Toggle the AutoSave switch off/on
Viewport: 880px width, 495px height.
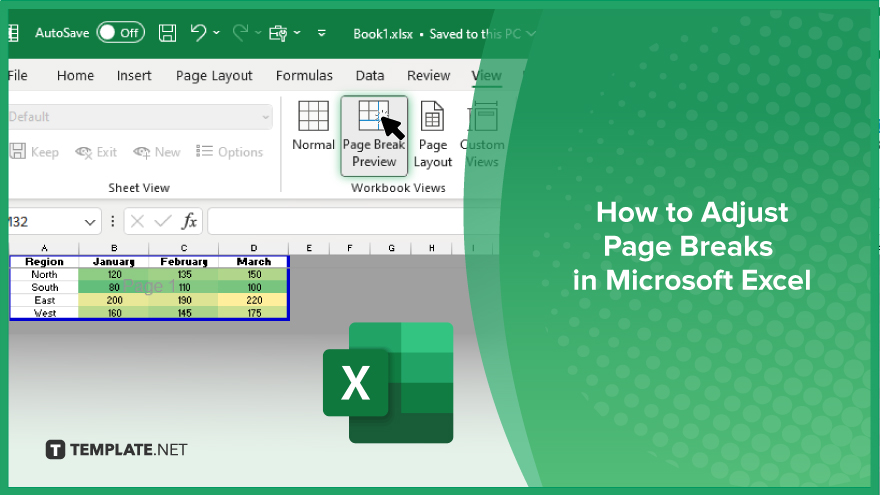[x=121, y=33]
